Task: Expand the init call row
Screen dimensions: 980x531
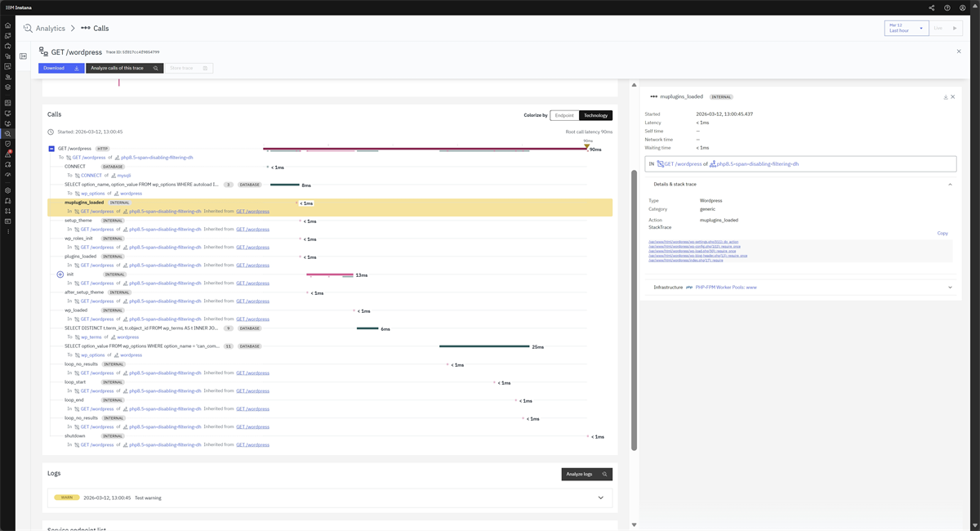Action: coord(60,274)
